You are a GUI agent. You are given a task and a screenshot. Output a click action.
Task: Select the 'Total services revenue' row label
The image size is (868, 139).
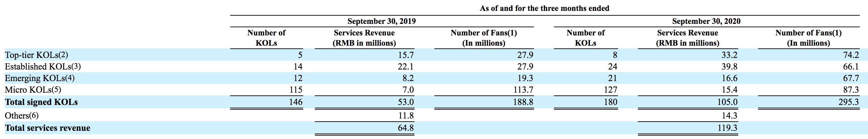(47, 128)
